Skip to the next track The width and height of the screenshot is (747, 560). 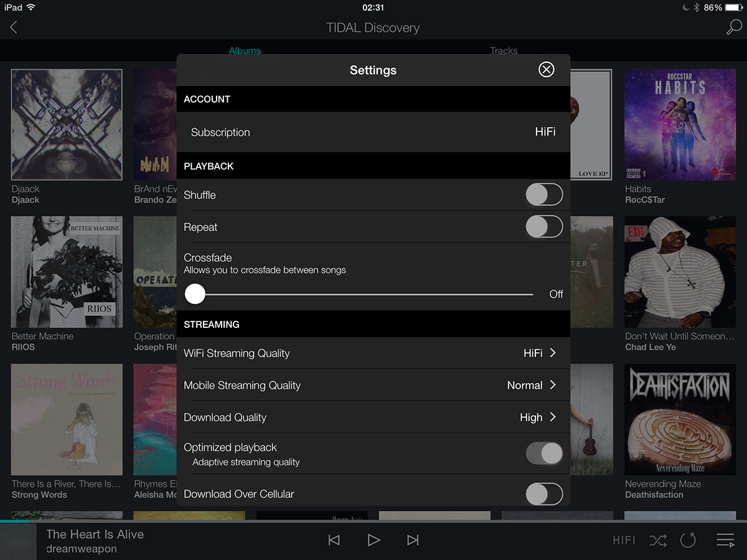[413, 540]
